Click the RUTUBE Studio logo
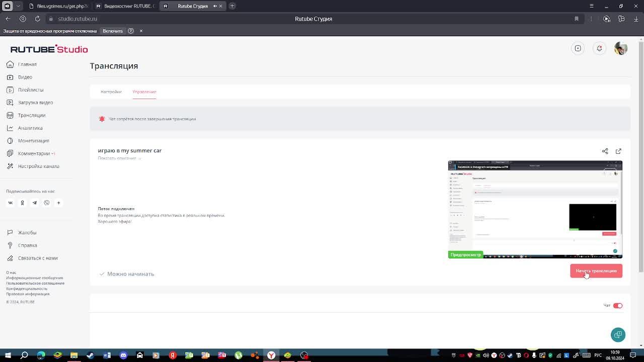The image size is (644, 362). pyautogui.click(x=49, y=49)
